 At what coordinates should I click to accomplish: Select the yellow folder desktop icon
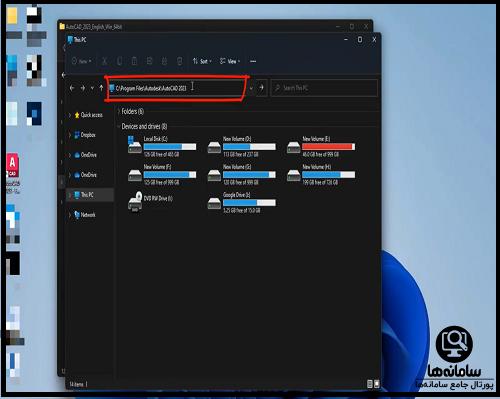(12, 16)
